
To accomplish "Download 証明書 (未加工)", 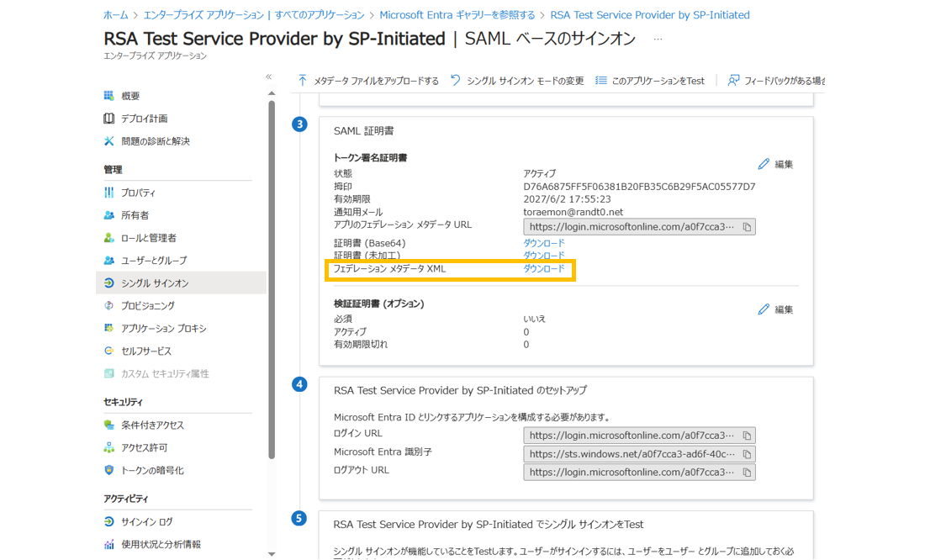I will point(543,256).
